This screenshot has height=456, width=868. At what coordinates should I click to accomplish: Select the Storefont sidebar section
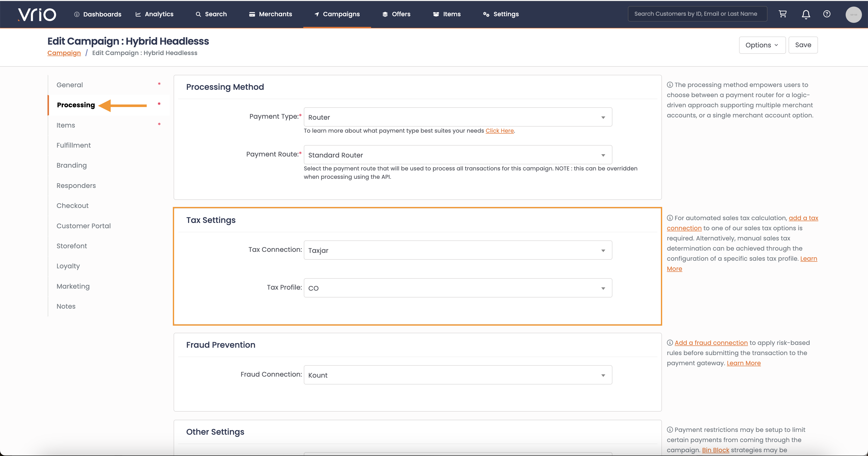pos(108,246)
